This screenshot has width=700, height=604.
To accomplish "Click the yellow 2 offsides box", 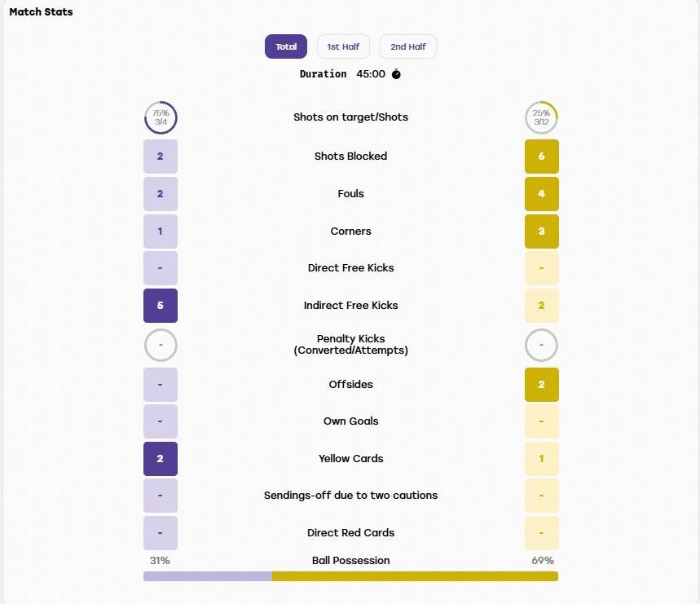I will click(x=542, y=385).
